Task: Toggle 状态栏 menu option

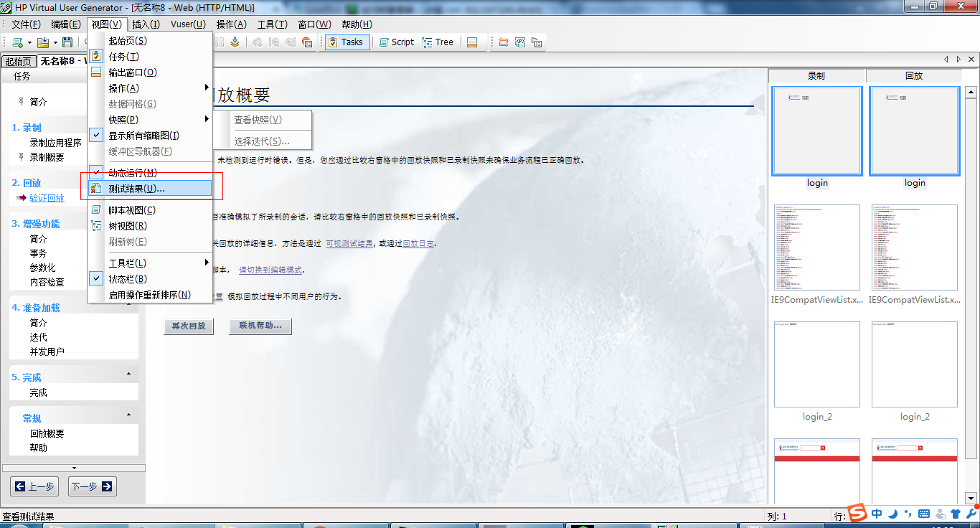Action: point(150,279)
